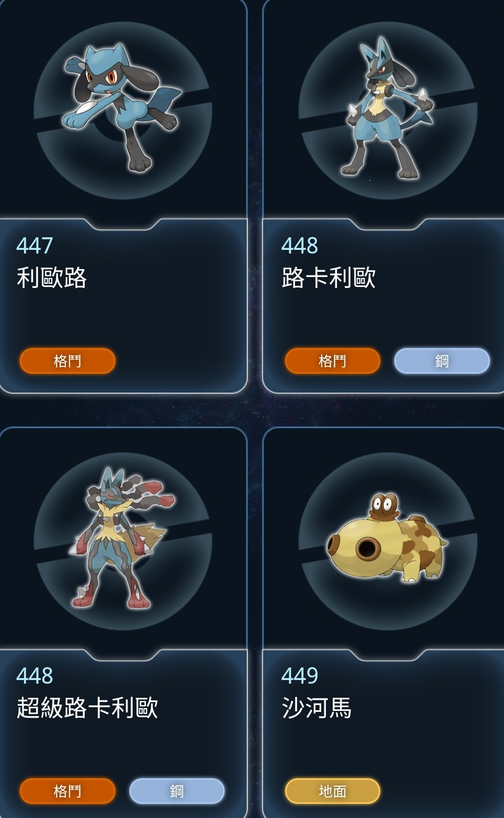Select the 格鬥 type tag under 利歐路
The height and width of the screenshot is (818, 504).
tap(67, 361)
